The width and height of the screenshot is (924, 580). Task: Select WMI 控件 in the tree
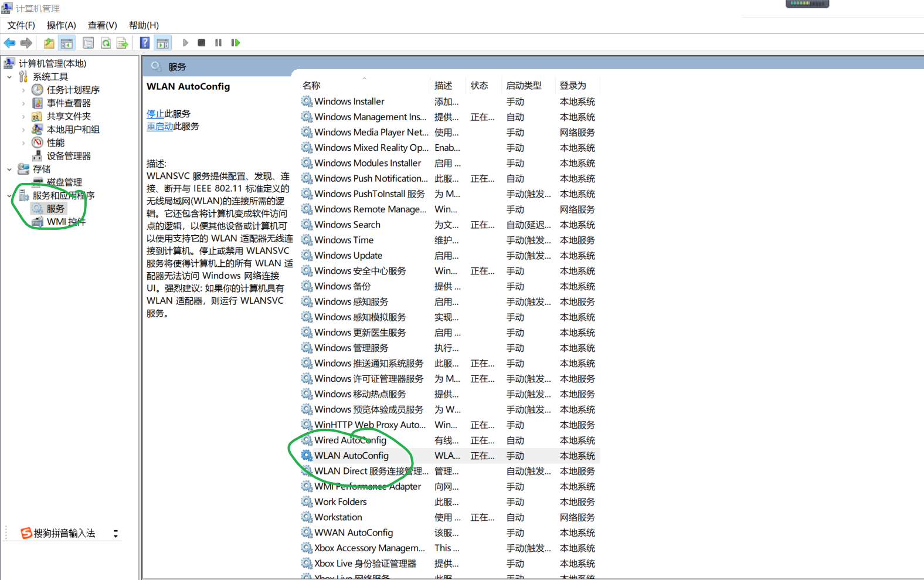click(x=66, y=222)
